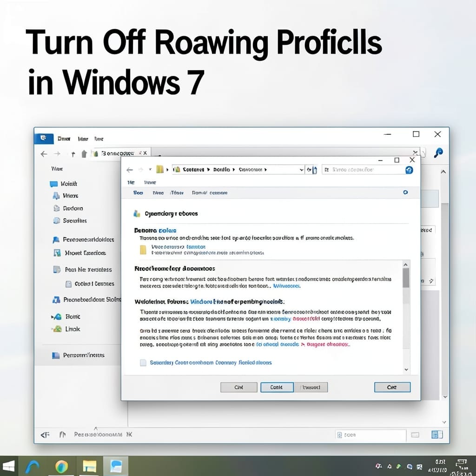Open the "Mriers" sidebar item
This screenshot has height=476, width=476.
pyautogui.click(x=65, y=196)
